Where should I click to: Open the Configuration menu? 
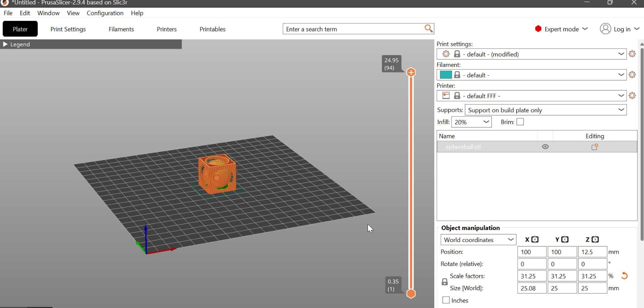tap(105, 13)
